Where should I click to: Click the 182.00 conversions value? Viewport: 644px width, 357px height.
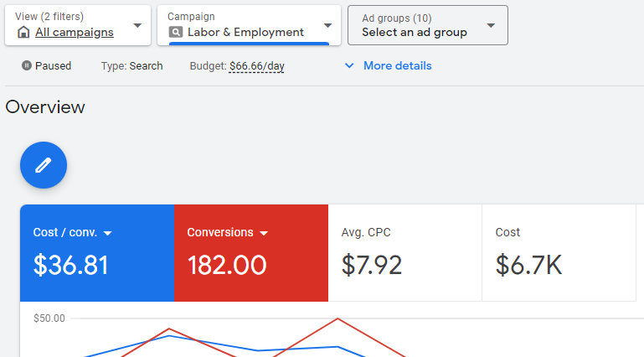point(227,265)
